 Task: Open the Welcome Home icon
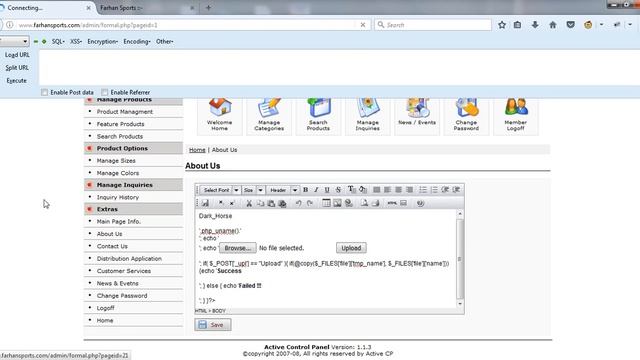click(x=220, y=115)
